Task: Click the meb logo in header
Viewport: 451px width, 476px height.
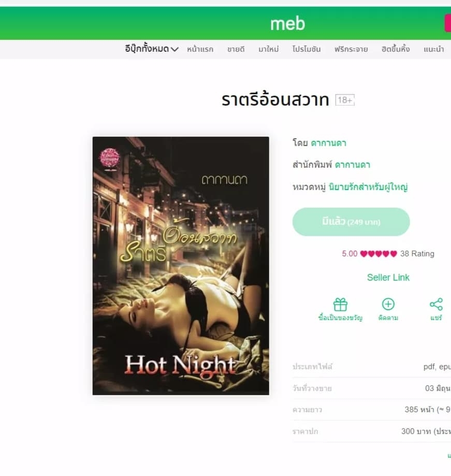Action: point(288,23)
